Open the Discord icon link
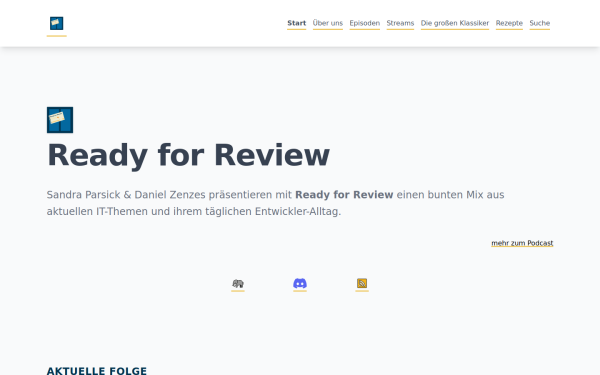 point(300,284)
